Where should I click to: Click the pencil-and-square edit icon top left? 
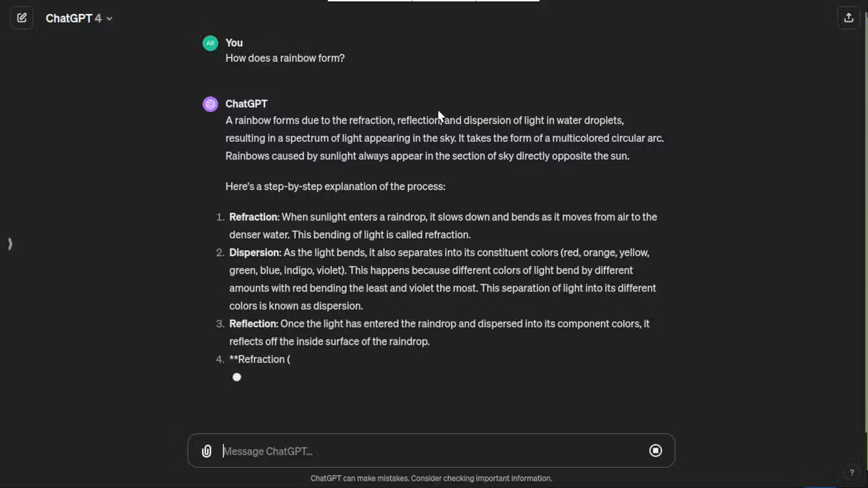coord(21,18)
